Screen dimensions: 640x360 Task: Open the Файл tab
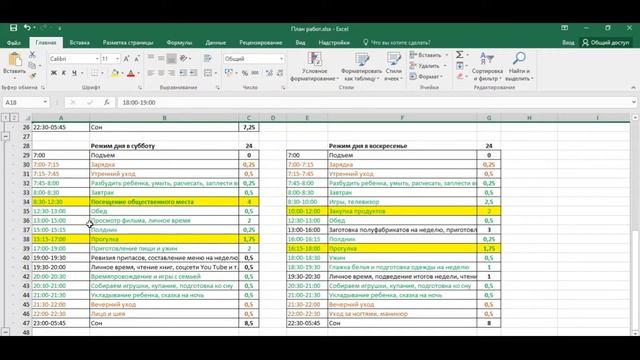tap(14, 42)
